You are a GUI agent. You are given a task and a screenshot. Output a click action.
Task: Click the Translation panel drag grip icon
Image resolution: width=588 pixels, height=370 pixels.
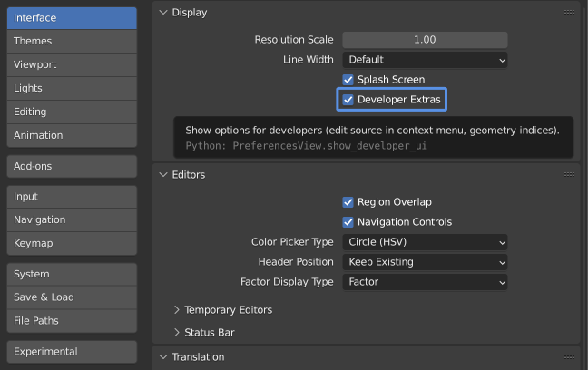569,356
